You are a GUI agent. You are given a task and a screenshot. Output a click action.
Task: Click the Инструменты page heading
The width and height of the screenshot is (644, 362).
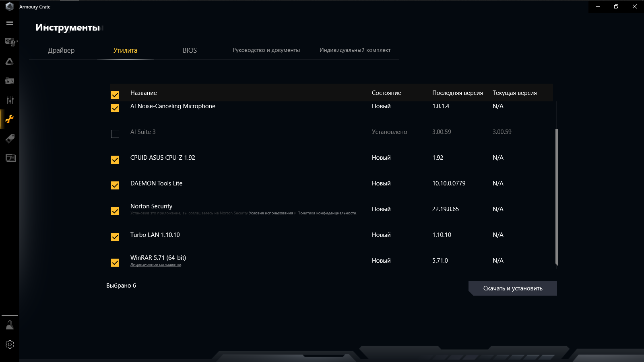click(68, 27)
